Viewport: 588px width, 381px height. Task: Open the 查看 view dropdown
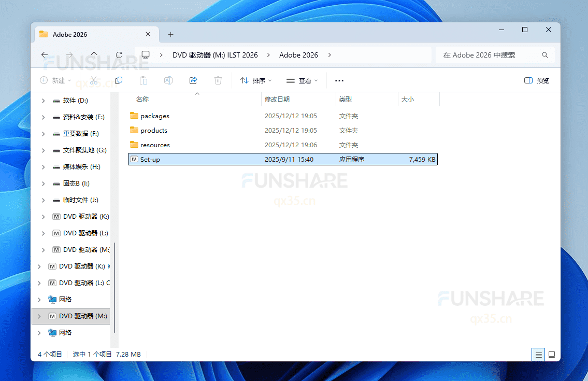(x=302, y=80)
